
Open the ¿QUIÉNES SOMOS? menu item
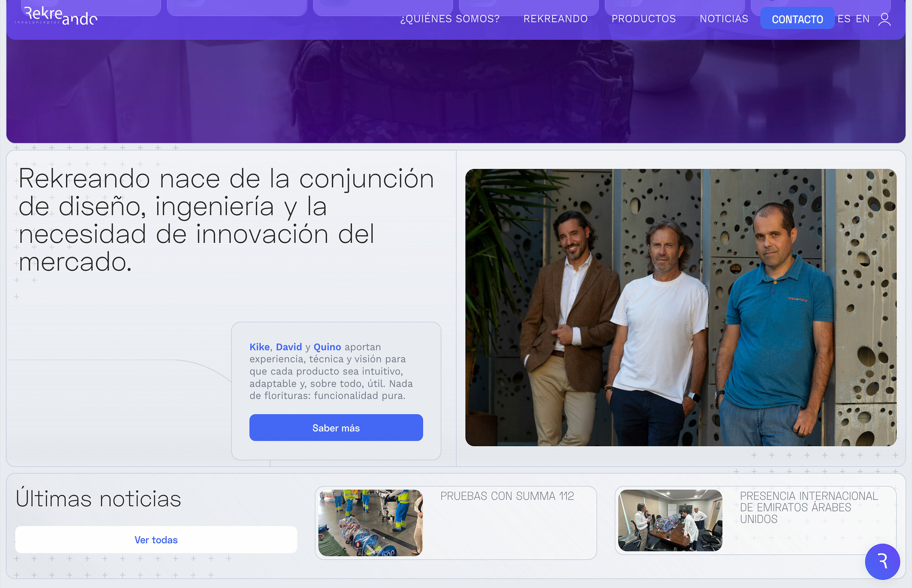[449, 18]
